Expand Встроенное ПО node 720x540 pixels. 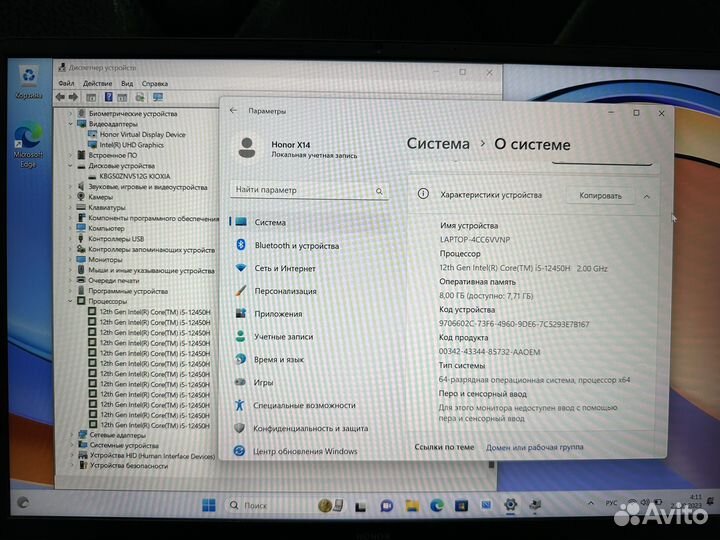(70, 155)
